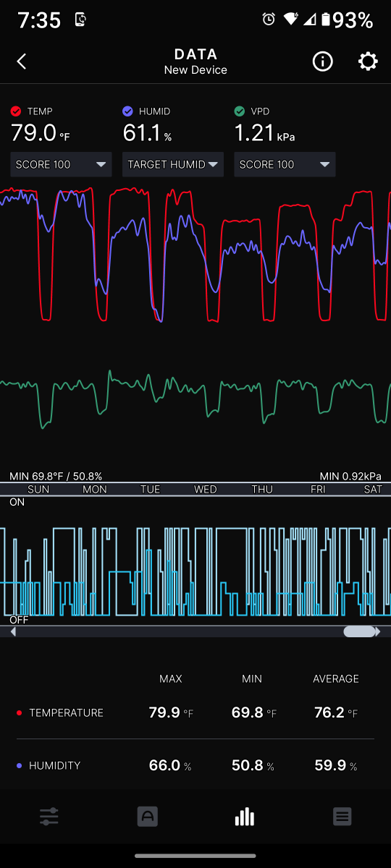Tap the HUMIDITY row label
This screenshot has width=391, height=868.
(x=54, y=765)
